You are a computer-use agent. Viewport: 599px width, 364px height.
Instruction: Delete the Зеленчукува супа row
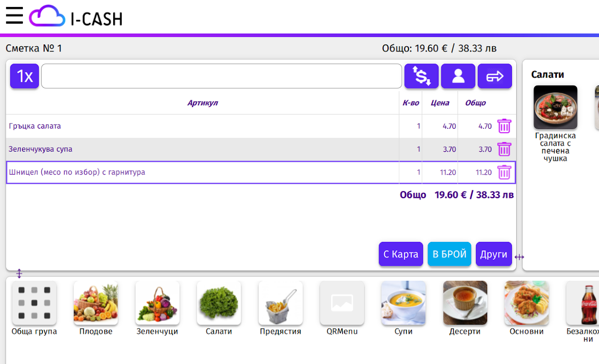pyautogui.click(x=504, y=149)
